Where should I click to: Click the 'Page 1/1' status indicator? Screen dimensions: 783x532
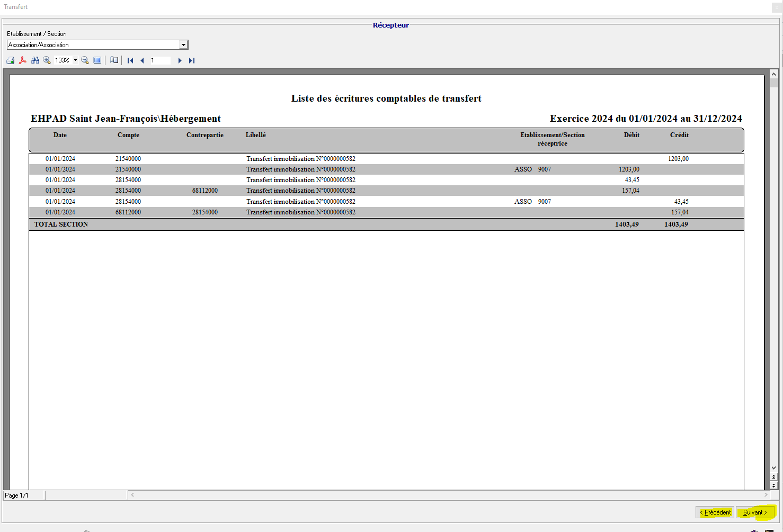[x=17, y=495]
